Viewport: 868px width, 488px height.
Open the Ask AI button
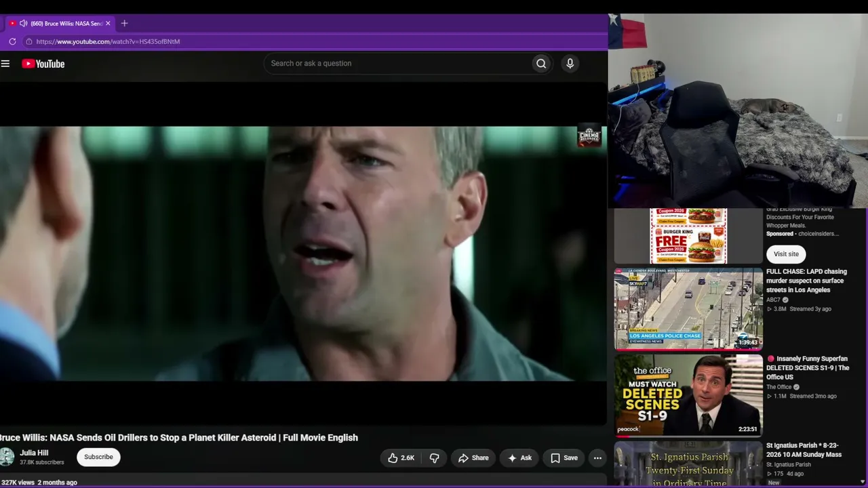[x=519, y=458]
